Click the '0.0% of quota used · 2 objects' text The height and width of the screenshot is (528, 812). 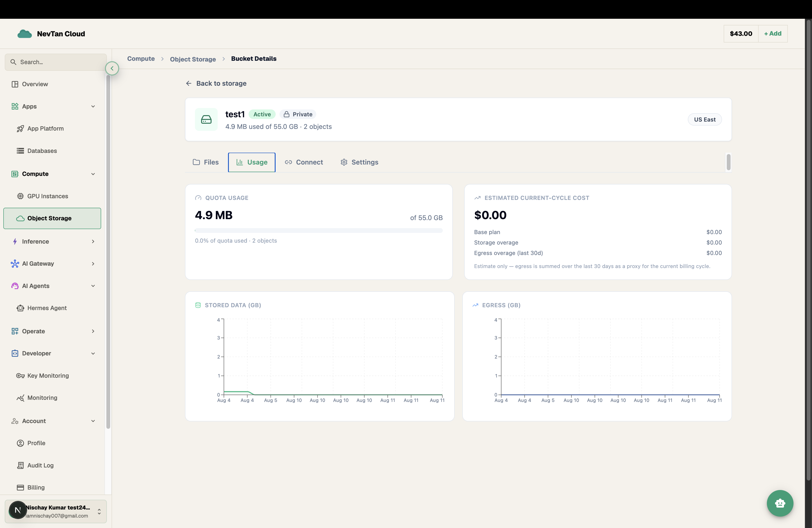(236, 241)
